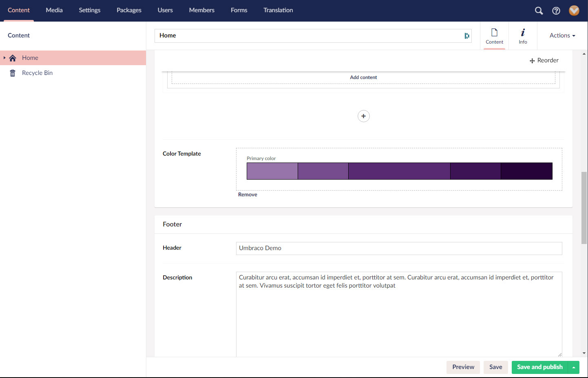Open the Info app icon
The height and width of the screenshot is (378, 588).
coord(523,33)
